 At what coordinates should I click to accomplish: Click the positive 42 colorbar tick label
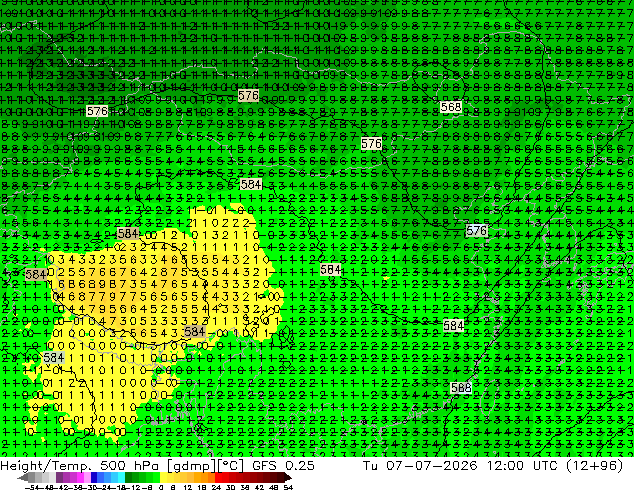(259, 488)
